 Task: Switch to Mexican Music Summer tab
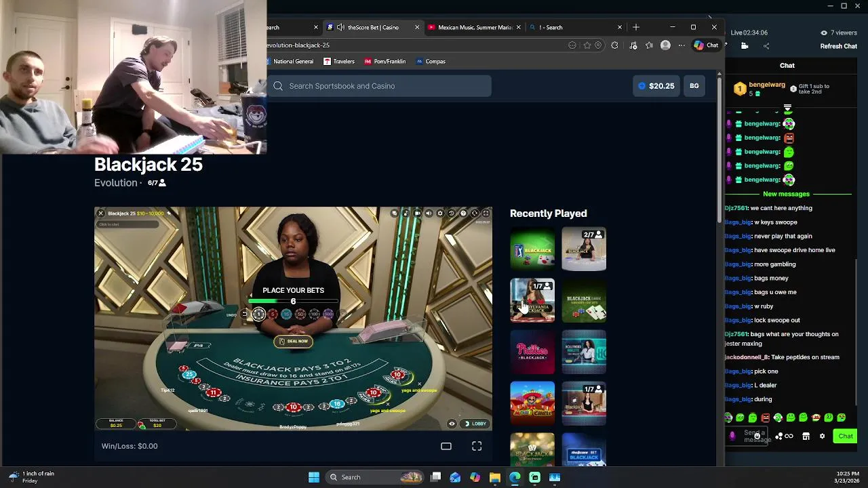click(x=475, y=27)
